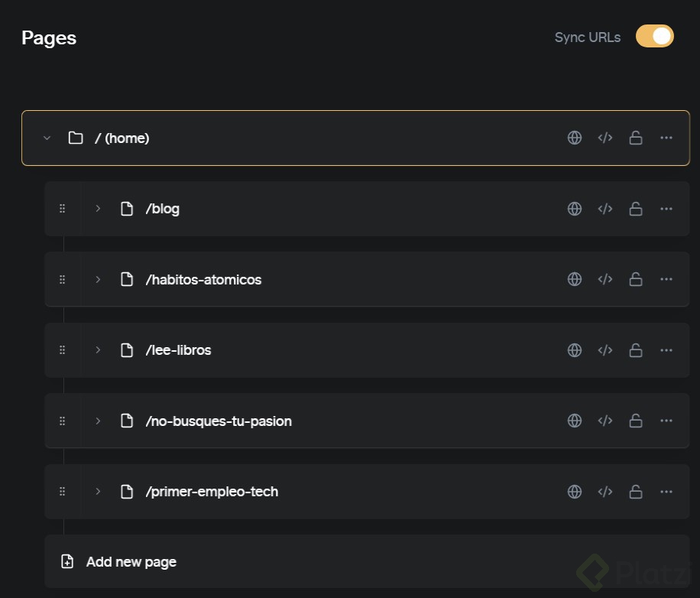
Task: Collapse the / (home) folder chevron
Action: [x=47, y=138]
